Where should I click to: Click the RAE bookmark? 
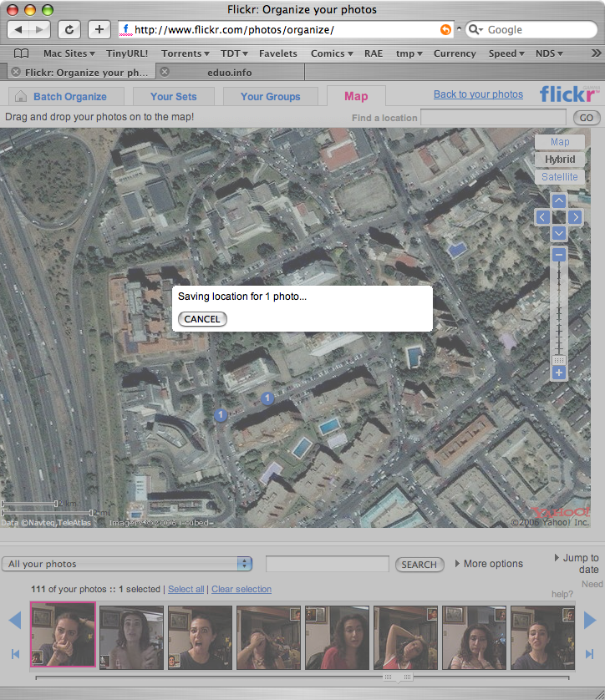tap(374, 53)
